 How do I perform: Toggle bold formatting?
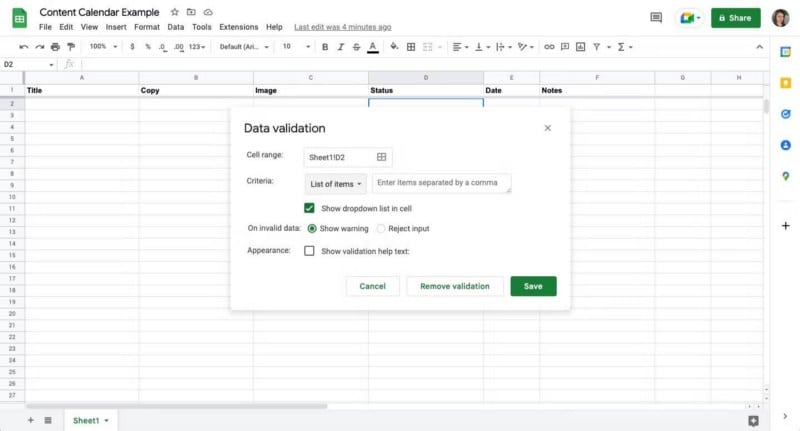click(x=324, y=47)
